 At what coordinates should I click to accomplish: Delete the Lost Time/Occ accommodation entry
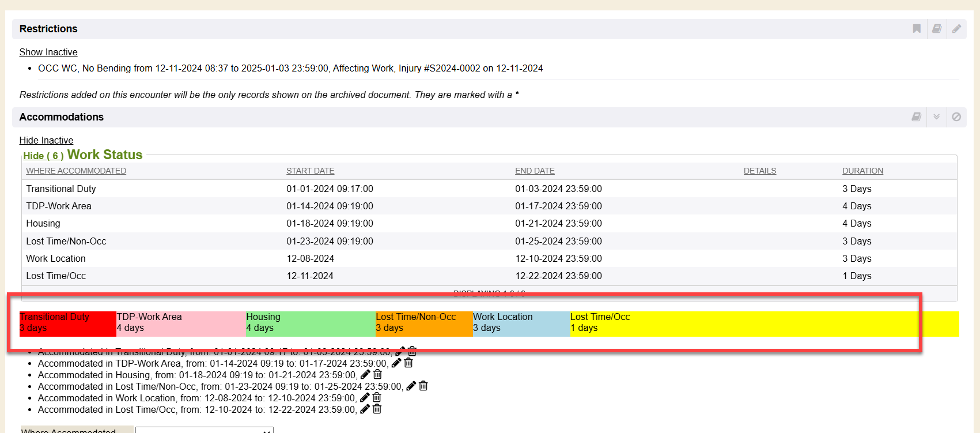(377, 409)
